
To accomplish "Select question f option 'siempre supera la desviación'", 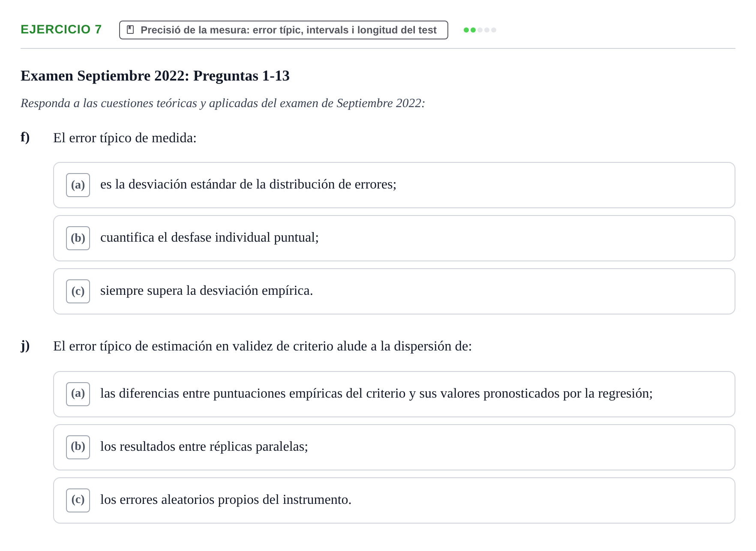I will (x=394, y=291).
